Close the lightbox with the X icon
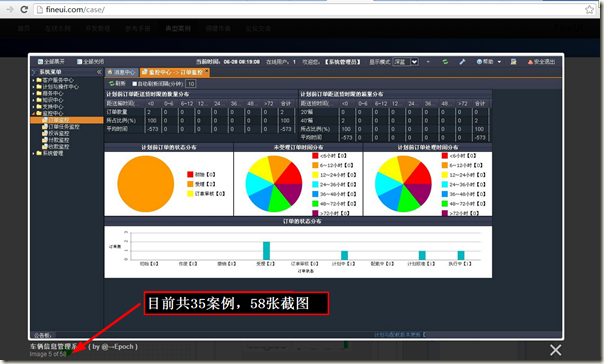This screenshot has width=604, height=364. [x=555, y=350]
